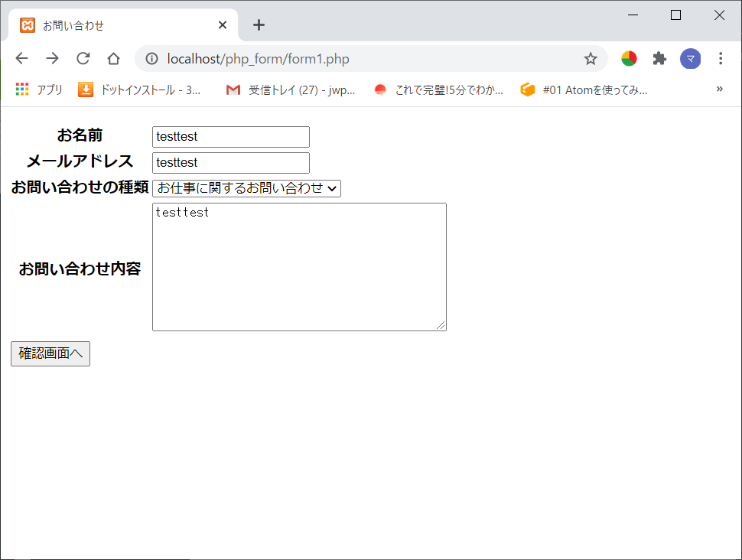Screen dimensions: 742x560
Task: Show more bookmarks with the chevron
Action: pos(719,89)
